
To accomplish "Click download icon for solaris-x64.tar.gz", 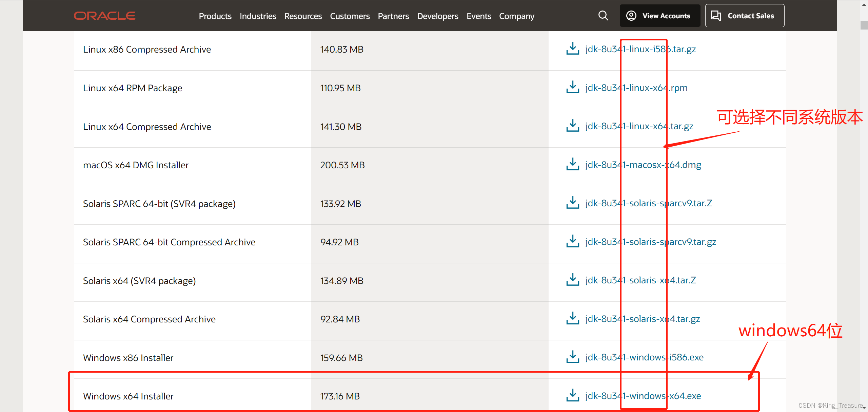I will point(573,318).
